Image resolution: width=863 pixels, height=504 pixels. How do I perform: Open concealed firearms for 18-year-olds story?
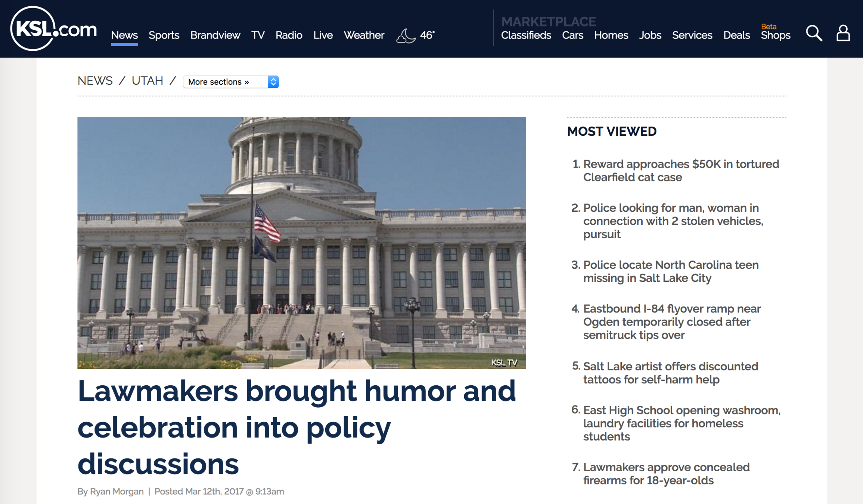pos(666,473)
